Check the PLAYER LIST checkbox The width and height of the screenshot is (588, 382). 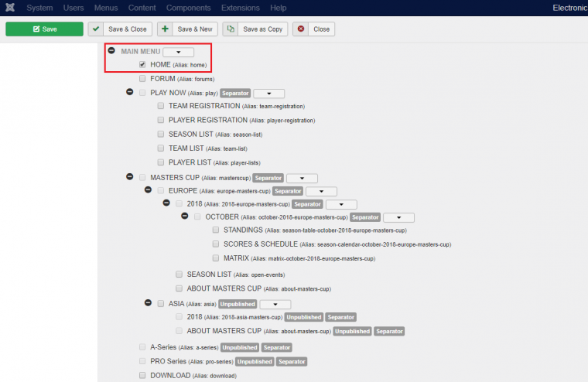161,162
